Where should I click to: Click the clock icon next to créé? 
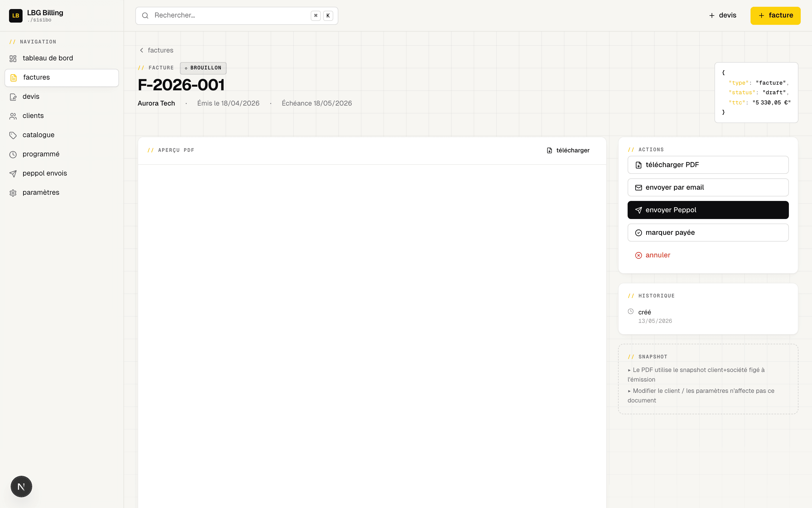point(630,311)
